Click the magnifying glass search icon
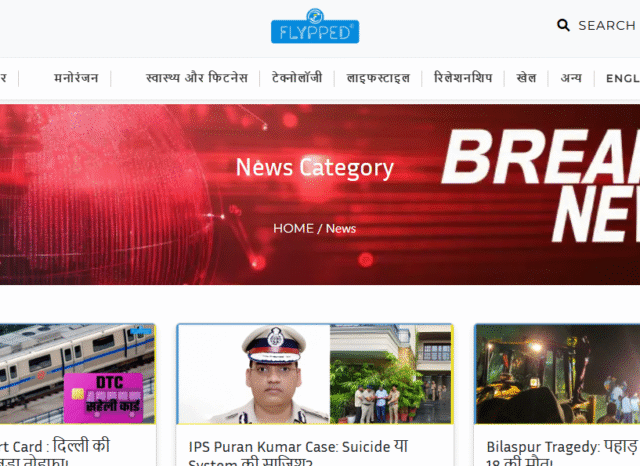The image size is (640, 466). pyautogui.click(x=564, y=26)
